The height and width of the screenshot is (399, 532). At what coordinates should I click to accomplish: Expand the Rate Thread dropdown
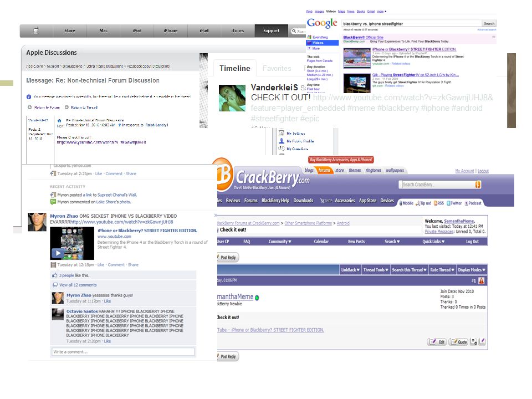coord(442,270)
